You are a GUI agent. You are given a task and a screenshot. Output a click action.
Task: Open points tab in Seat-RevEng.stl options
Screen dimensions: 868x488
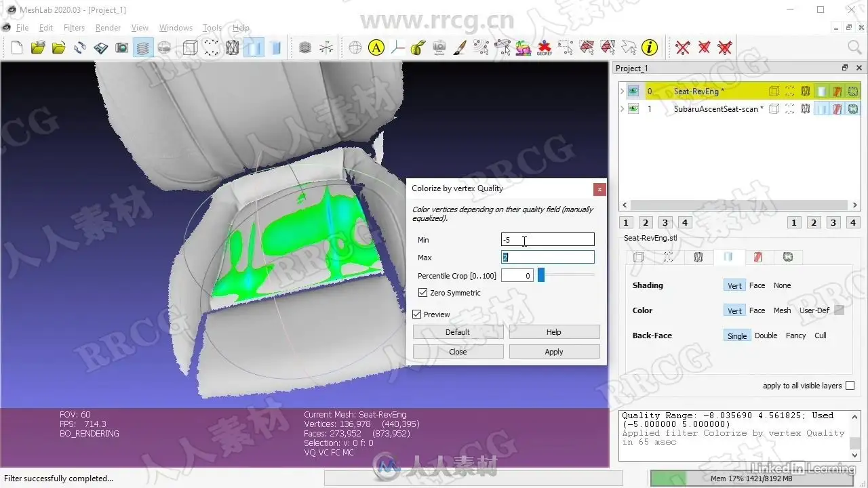point(668,257)
